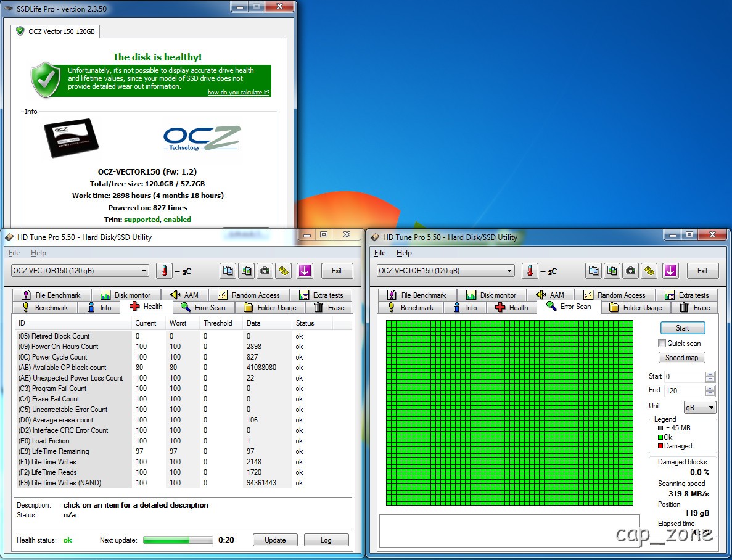Click purple download arrow icon in left HD Tune
This screenshot has width=732, height=560.
coord(305,271)
